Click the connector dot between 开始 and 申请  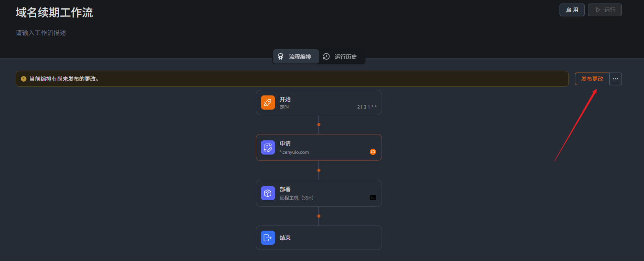point(319,125)
